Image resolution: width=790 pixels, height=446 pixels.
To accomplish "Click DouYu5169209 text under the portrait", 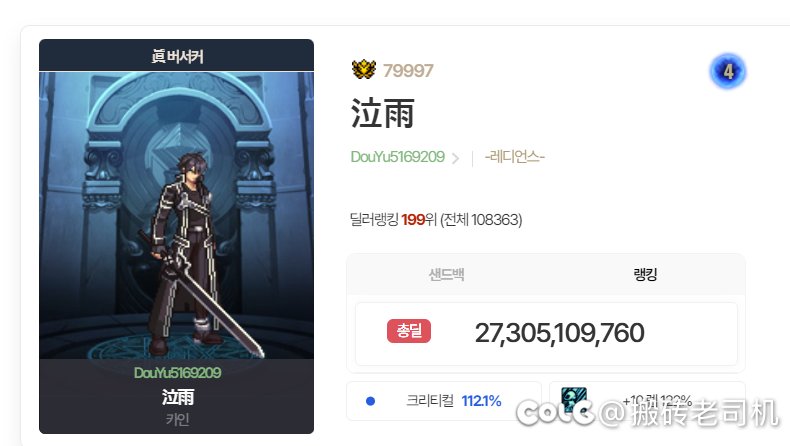I will pyautogui.click(x=177, y=373).
